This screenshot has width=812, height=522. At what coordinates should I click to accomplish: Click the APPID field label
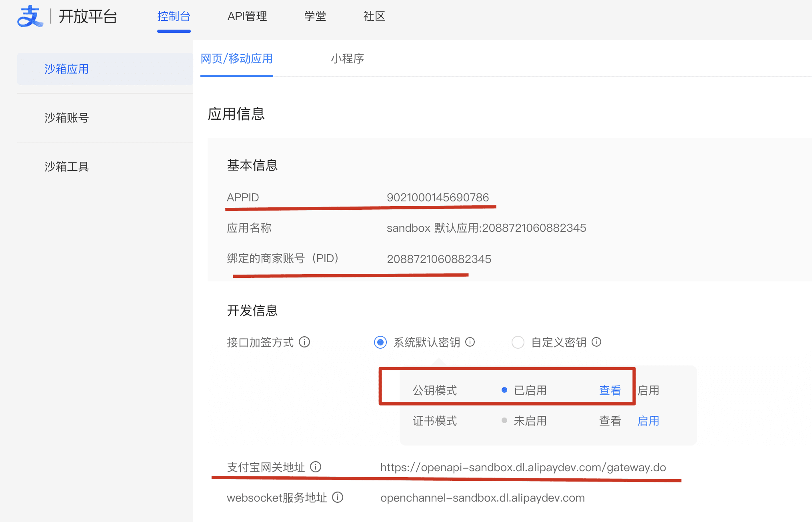click(243, 197)
